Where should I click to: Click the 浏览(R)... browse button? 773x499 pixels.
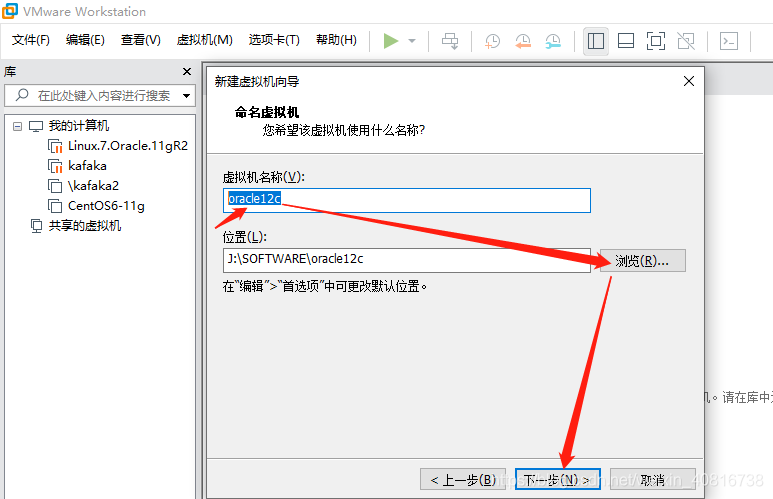click(x=642, y=260)
